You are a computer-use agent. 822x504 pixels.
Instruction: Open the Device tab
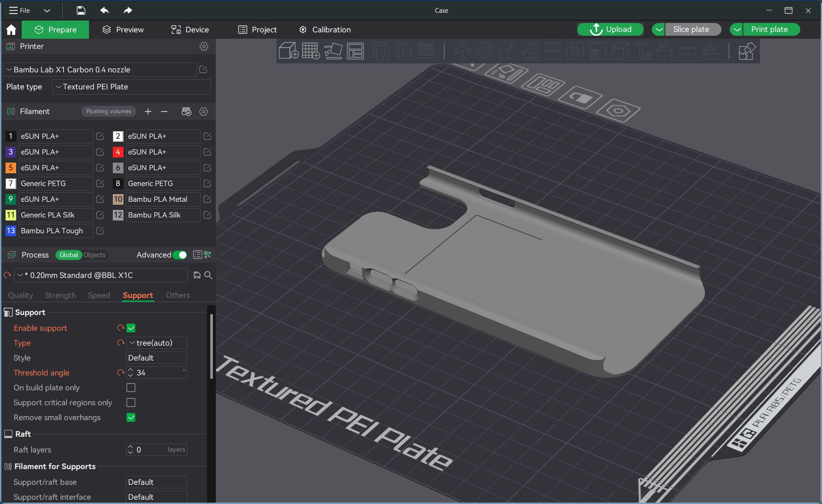tap(190, 29)
